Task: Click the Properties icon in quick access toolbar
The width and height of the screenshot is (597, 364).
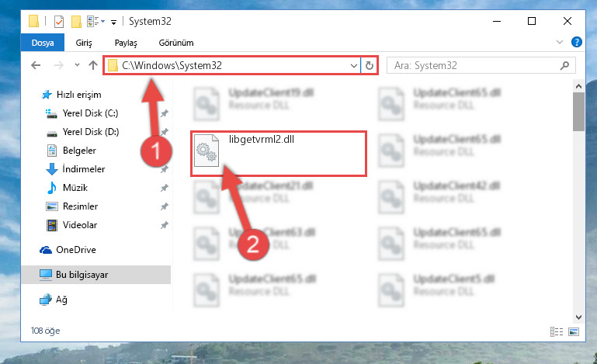Action: coord(59,22)
